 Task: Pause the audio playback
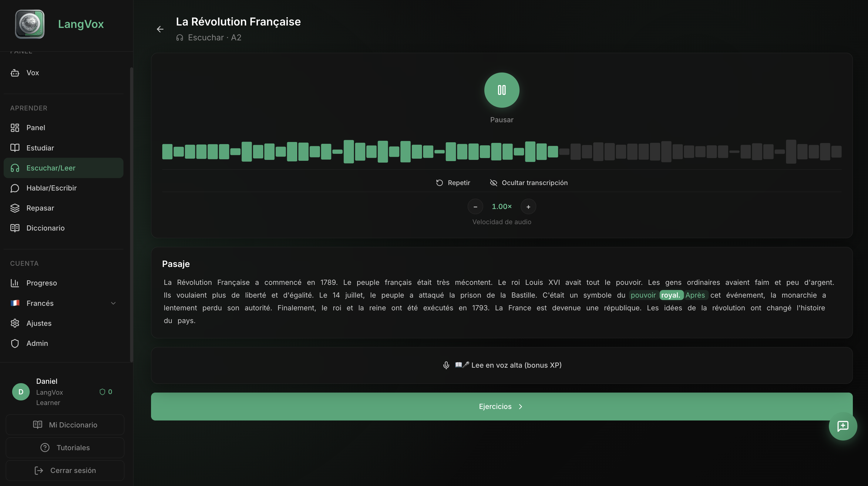(x=502, y=90)
